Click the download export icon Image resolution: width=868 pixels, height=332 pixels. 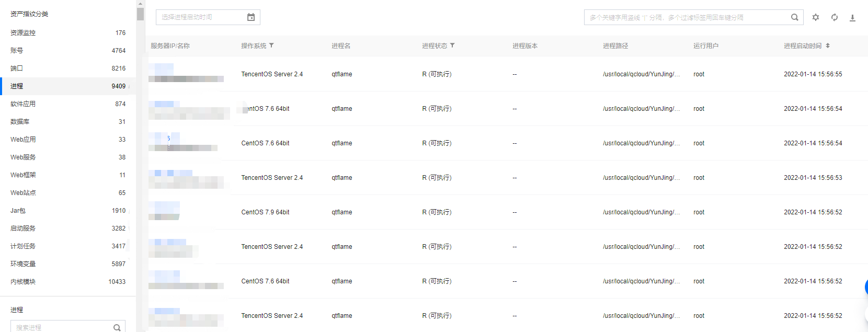tap(852, 18)
